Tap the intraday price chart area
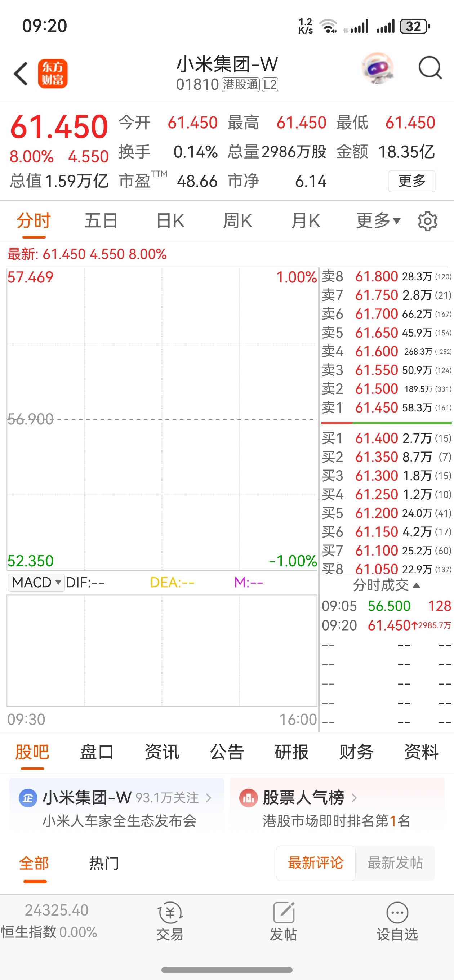 point(162,418)
